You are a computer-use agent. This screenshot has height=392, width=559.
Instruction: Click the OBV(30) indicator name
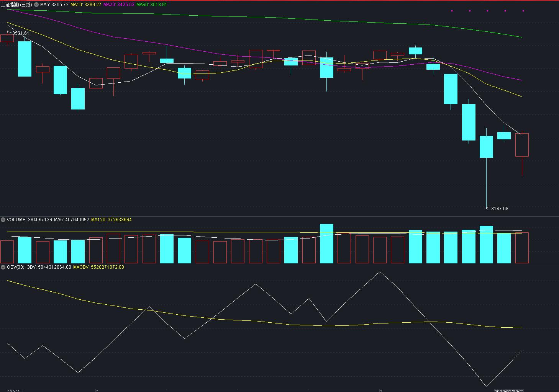click(16, 267)
